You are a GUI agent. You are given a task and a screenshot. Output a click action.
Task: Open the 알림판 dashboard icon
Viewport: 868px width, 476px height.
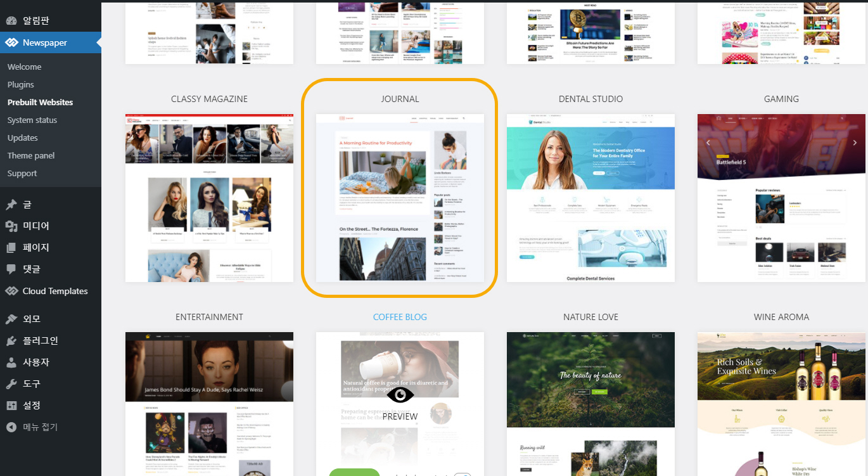pos(11,21)
